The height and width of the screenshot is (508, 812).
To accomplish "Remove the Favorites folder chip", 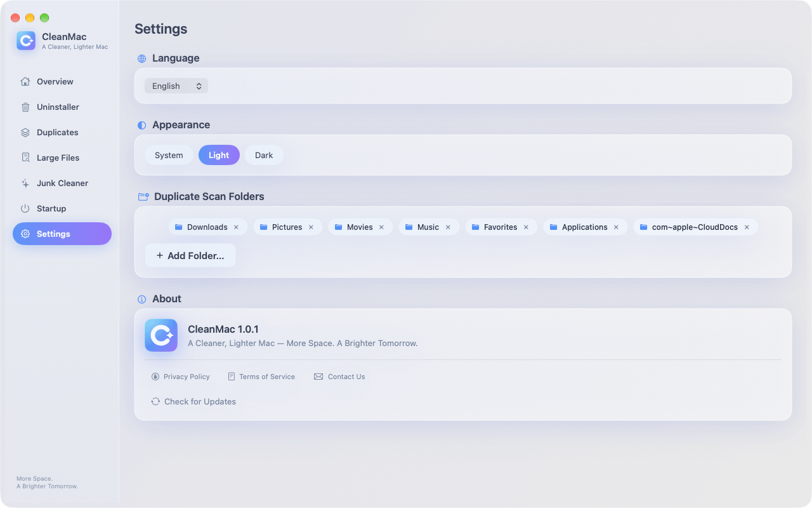I will point(526,227).
